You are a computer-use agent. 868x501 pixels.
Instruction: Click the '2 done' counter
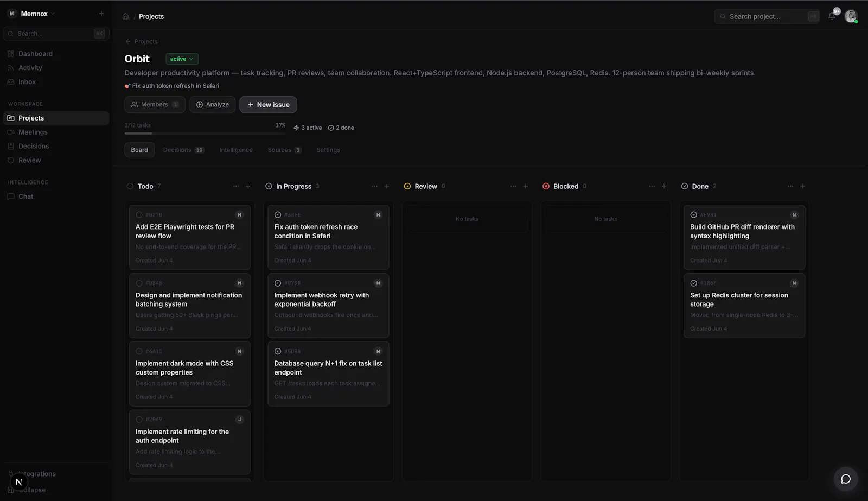[341, 128]
